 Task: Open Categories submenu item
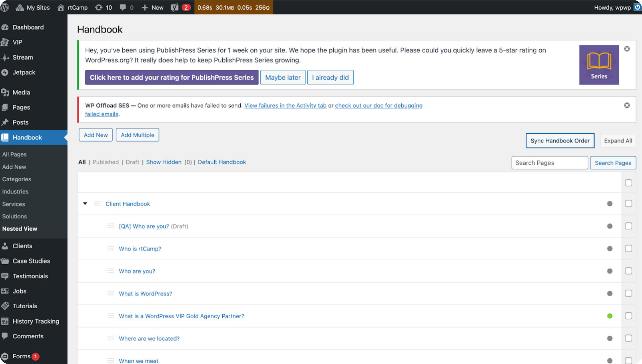coord(16,179)
